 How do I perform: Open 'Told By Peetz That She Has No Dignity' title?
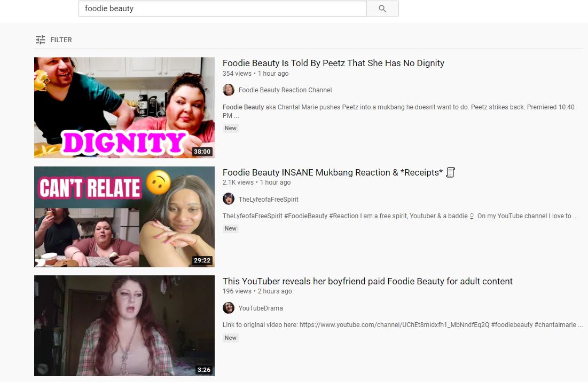(x=333, y=63)
